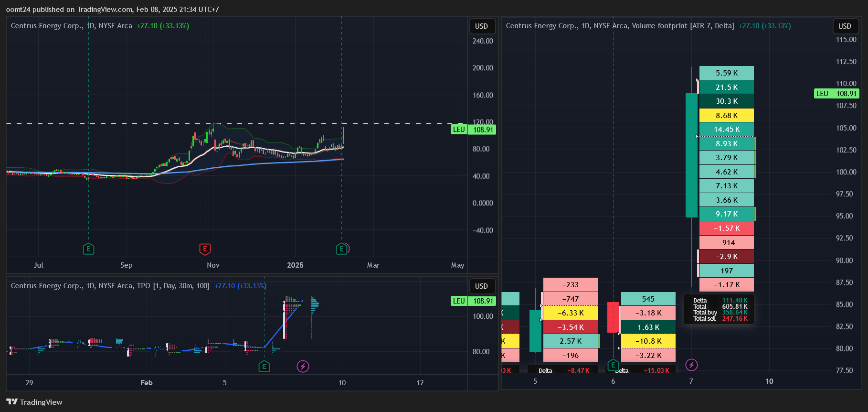Click the 7.13 K footprint cell

click(x=727, y=186)
